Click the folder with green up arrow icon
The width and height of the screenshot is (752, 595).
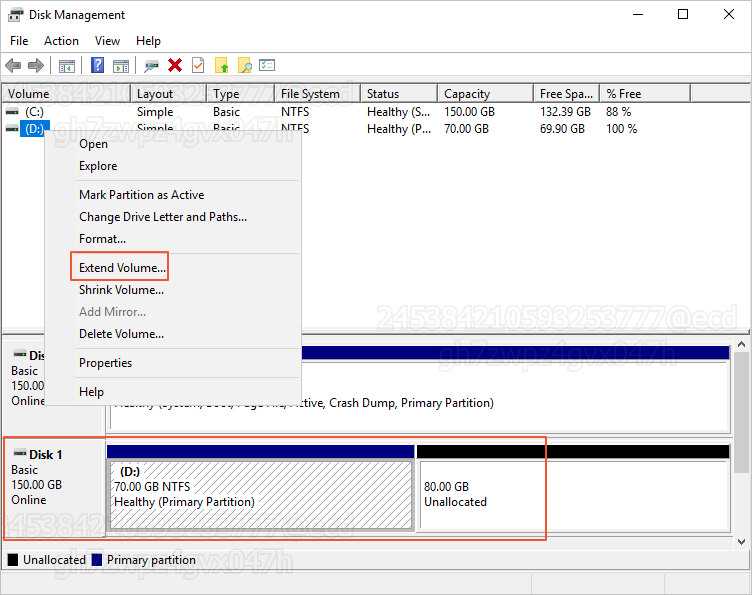222,65
